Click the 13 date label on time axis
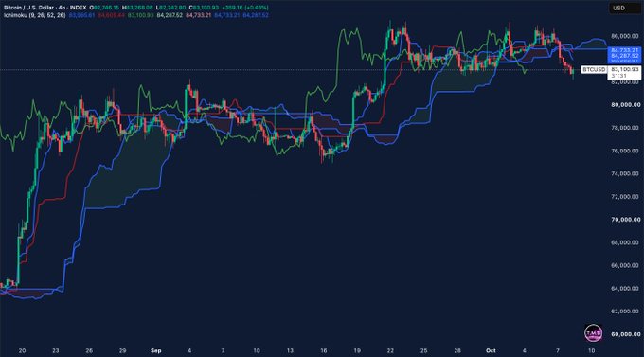The image size is (644, 357). 290,350
